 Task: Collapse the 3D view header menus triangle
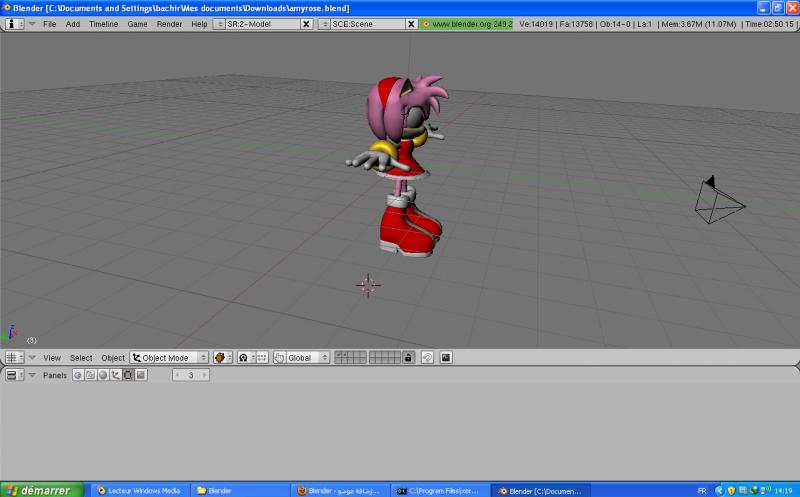tap(32, 358)
